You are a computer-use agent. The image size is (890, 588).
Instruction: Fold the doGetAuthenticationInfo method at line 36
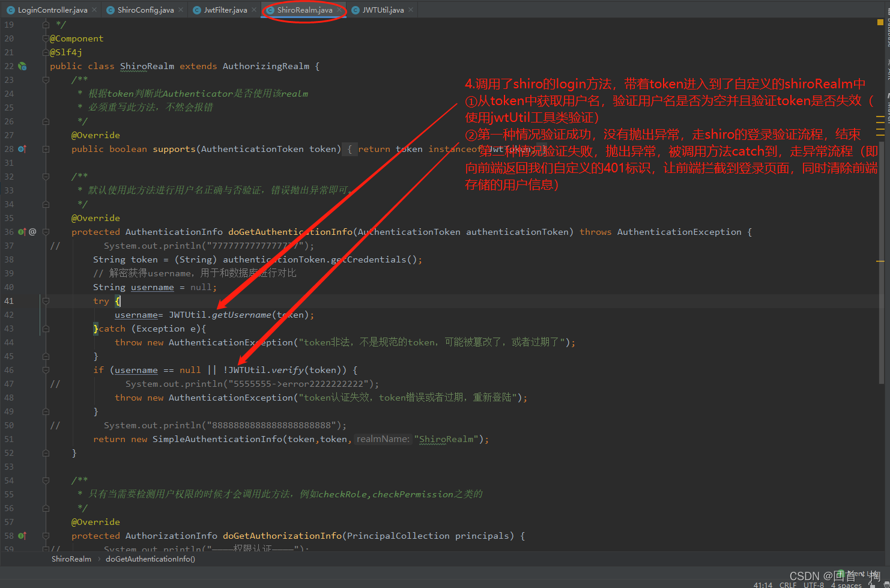[46, 232]
